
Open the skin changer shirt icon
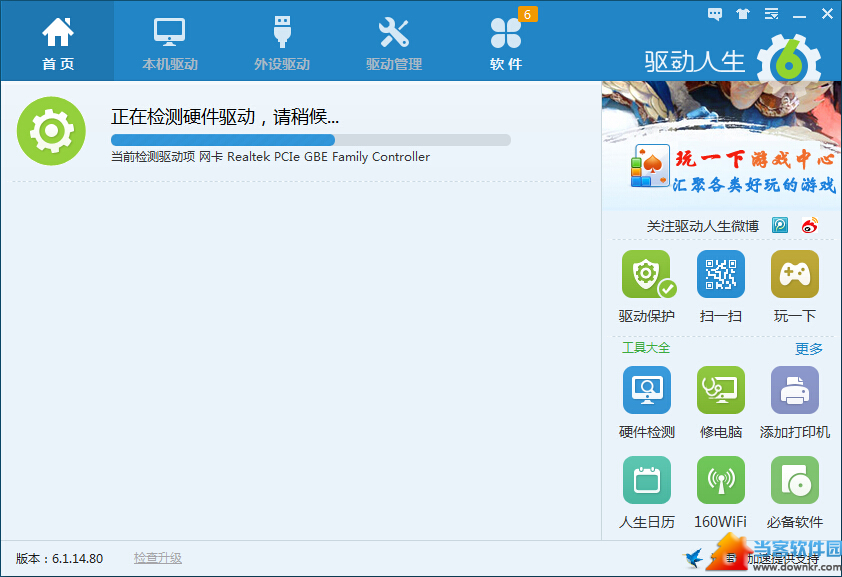(742, 14)
